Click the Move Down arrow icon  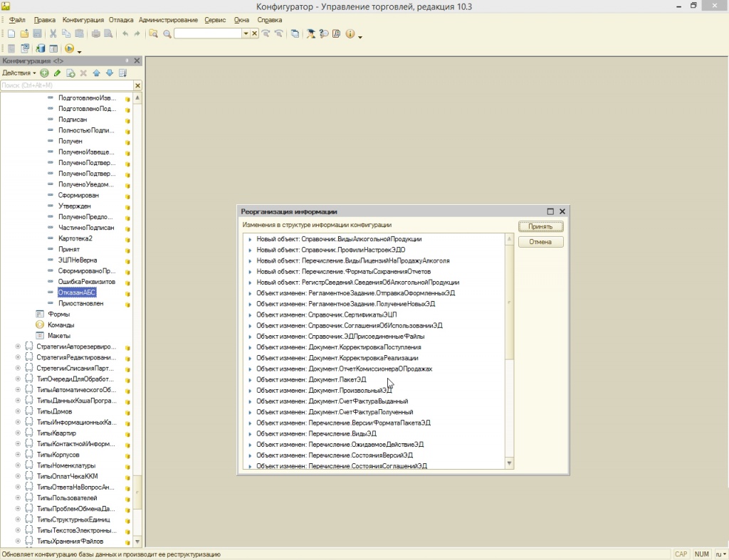coord(109,73)
